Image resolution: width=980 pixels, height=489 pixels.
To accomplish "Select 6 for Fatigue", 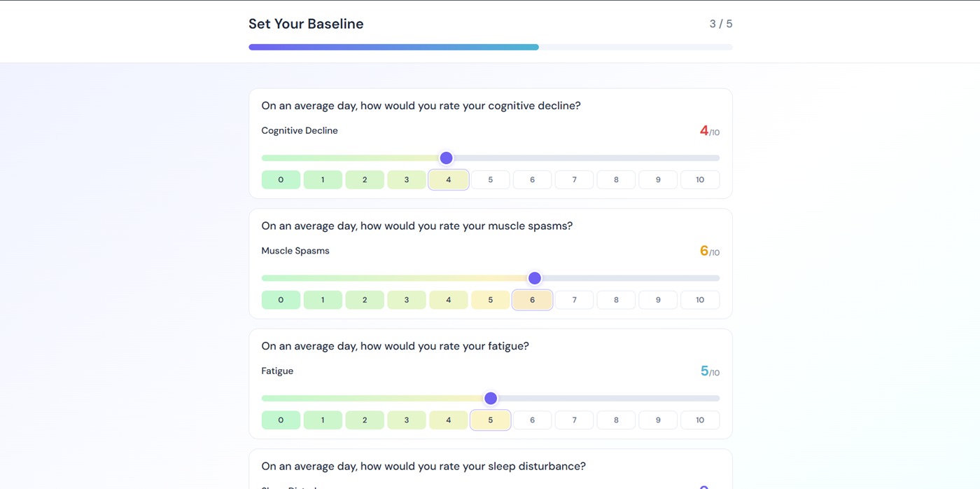I will pos(532,420).
